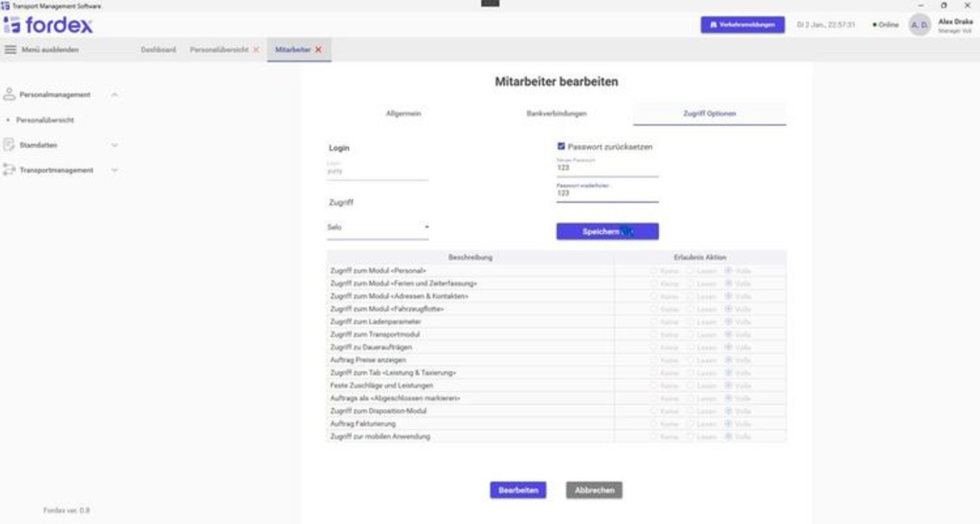The height and width of the screenshot is (524, 980).
Task: Click the Passwort wiederholen input field
Action: pyautogui.click(x=607, y=193)
